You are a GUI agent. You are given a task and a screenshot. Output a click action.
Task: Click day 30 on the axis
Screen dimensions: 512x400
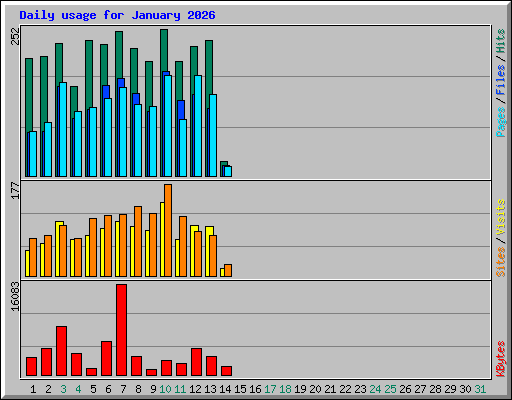tap(465, 389)
